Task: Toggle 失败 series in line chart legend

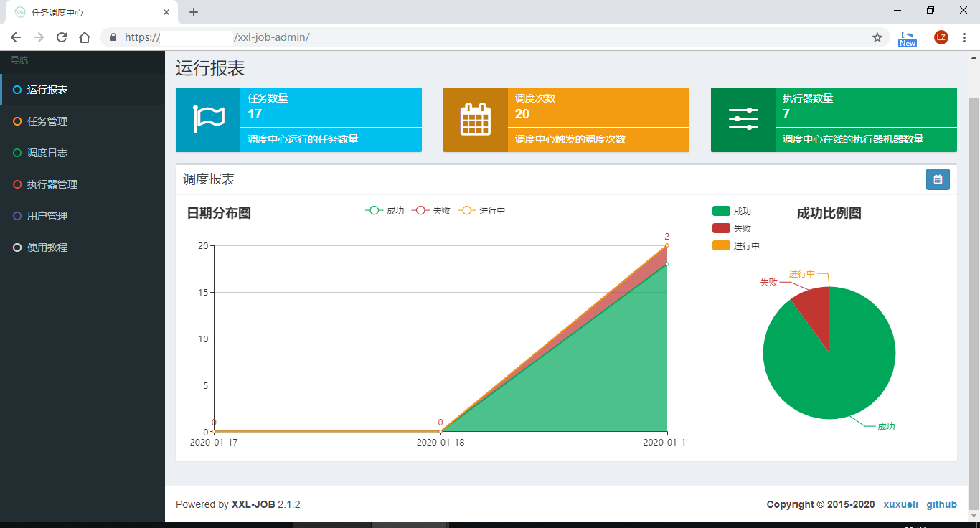Action: tap(431, 211)
